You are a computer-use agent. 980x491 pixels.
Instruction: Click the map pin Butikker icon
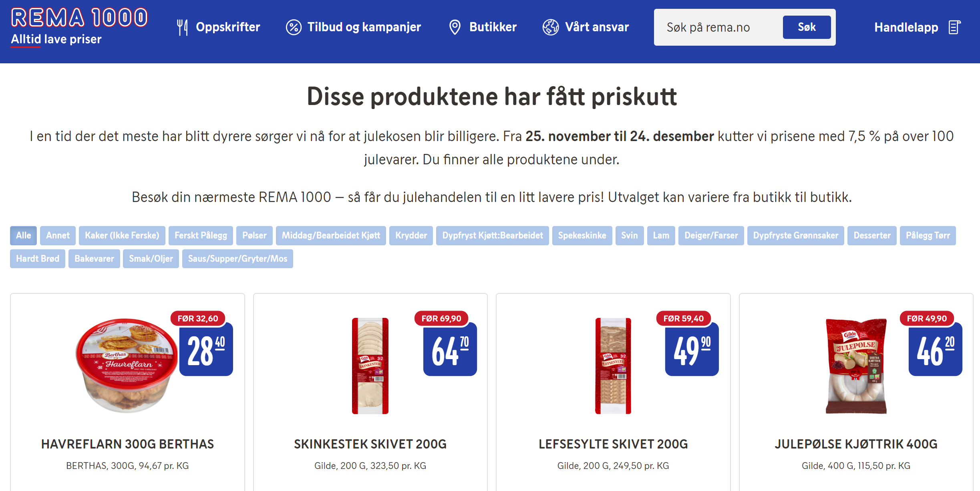tap(455, 27)
